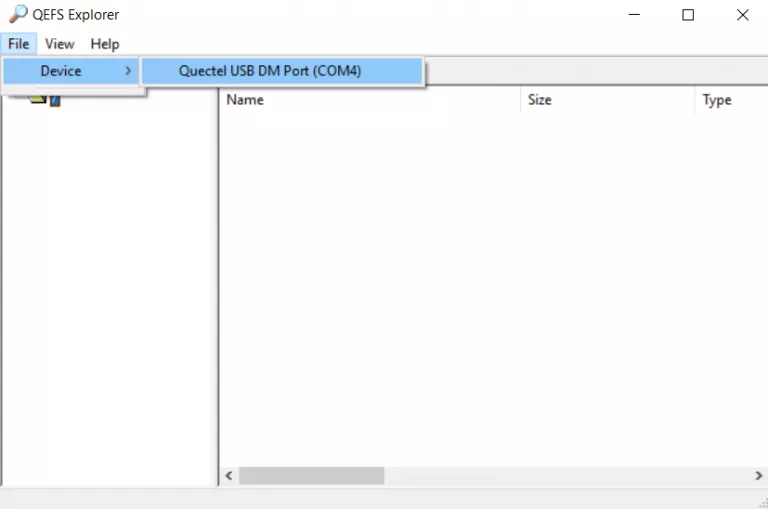The width and height of the screenshot is (768, 509).
Task: Open the Help menu
Action: point(105,44)
